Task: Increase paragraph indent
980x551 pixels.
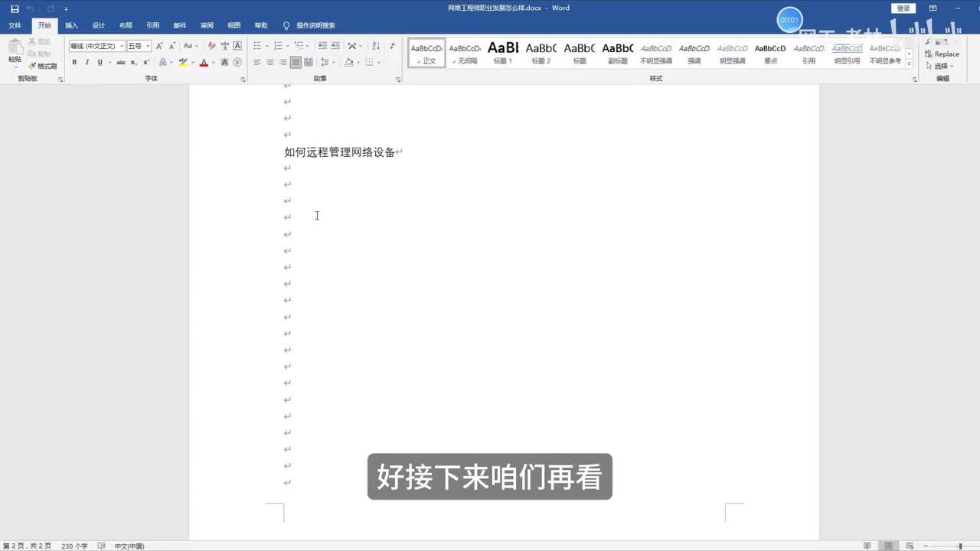Action: 335,46
